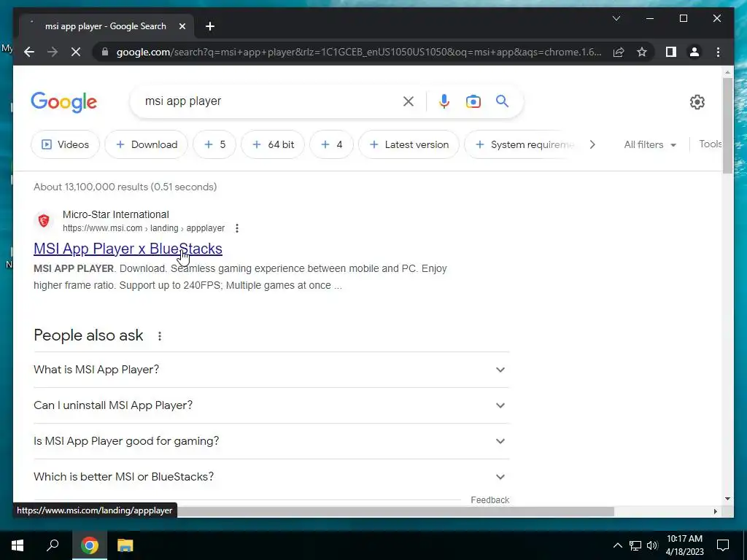The width and height of the screenshot is (747, 560).
Task: Start voice search with the microphone icon
Action: point(444,101)
